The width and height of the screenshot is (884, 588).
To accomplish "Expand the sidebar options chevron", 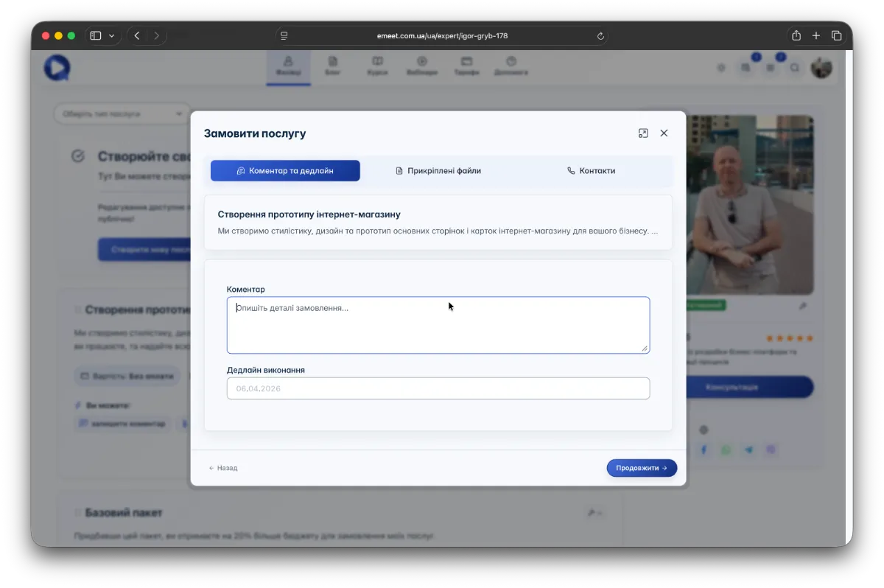I will coord(112,35).
